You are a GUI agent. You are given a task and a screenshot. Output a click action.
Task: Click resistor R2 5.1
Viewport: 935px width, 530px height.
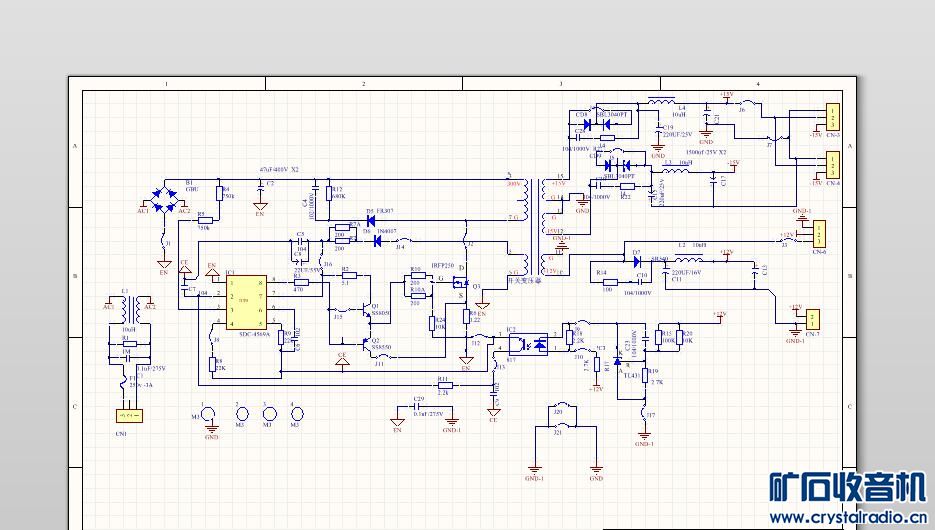click(x=349, y=275)
